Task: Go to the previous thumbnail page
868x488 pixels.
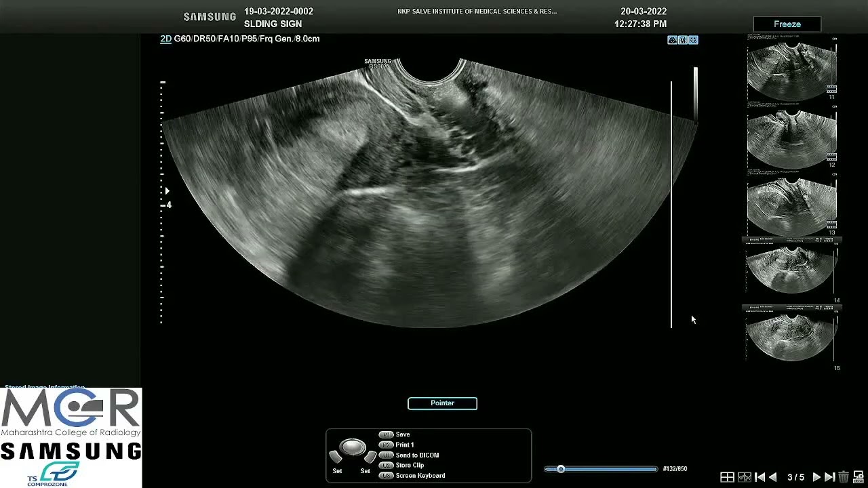Action: point(773,477)
